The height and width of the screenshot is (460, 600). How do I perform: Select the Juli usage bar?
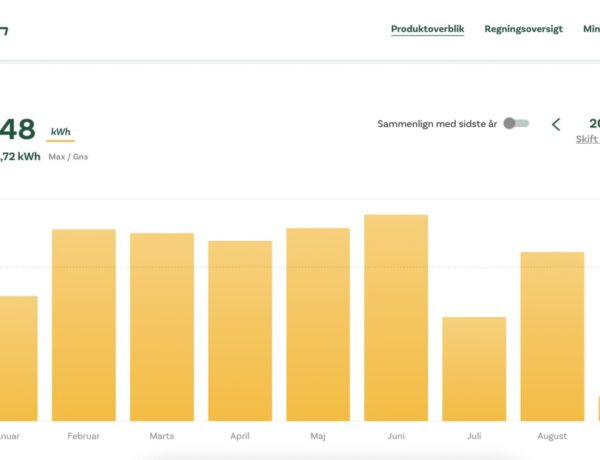click(x=474, y=369)
